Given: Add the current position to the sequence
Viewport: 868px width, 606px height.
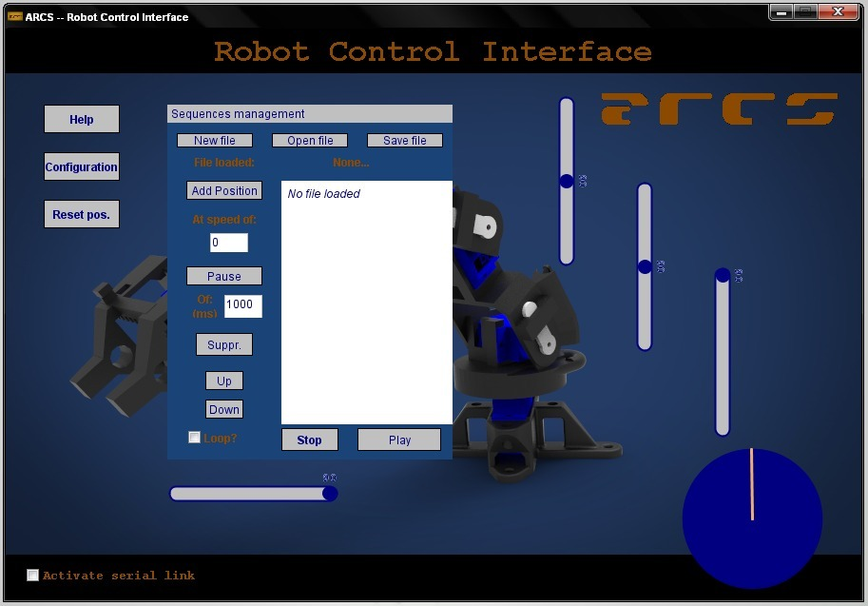Looking at the screenshot, I should tap(223, 190).
